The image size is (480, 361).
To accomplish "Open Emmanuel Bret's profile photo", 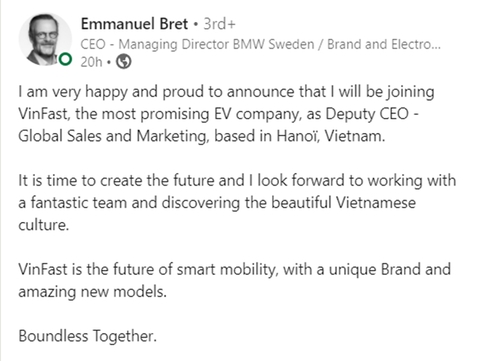I will [45, 40].
